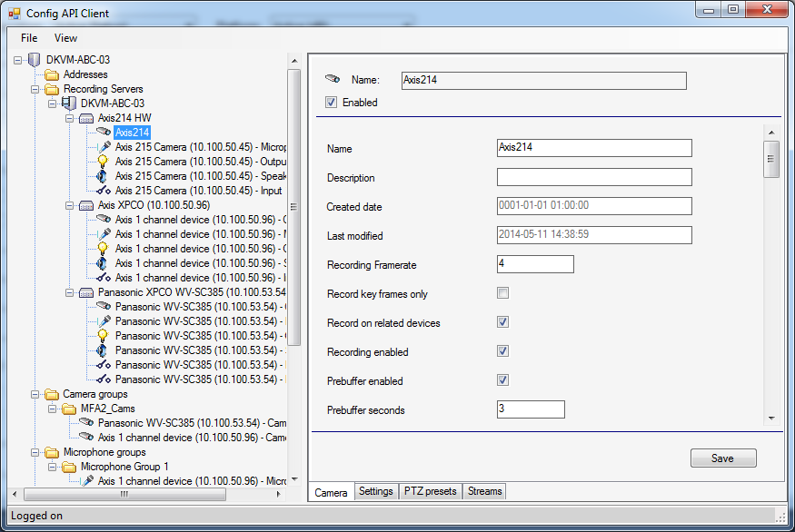The width and height of the screenshot is (795, 532).
Task: Toggle the Recording enabled checkbox
Action: pyautogui.click(x=502, y=351)
